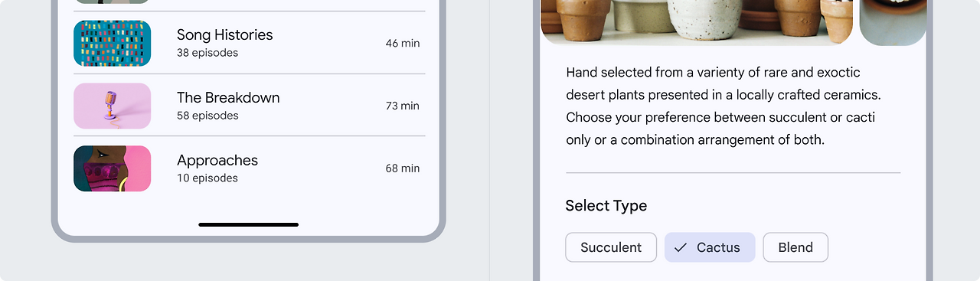Click the 46 min duration label
This screenshot has height=281, width=980.
pos(403,43)
